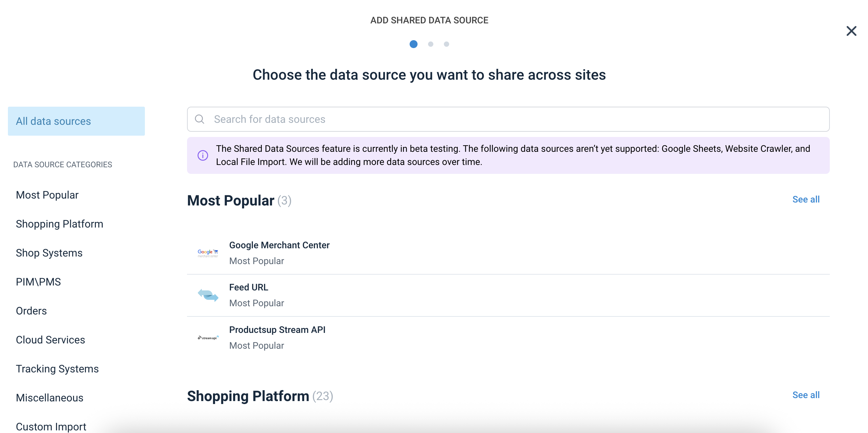Screen dimensions: 868x433
Task: Select the Shop Systems category
Action: [49, 253]
